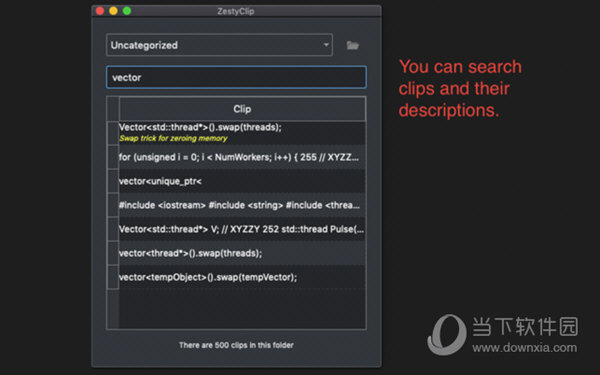Focus the search field containing vector

pyautogui.click(x=236, y=77)
